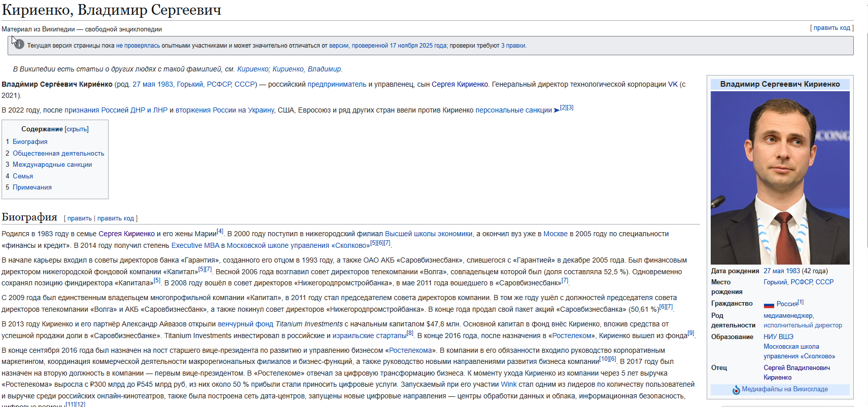Click 'Московская школа управления «Сколково»' in the infobox
Viewport: 868px width, 407px height.
click(800, 351)
